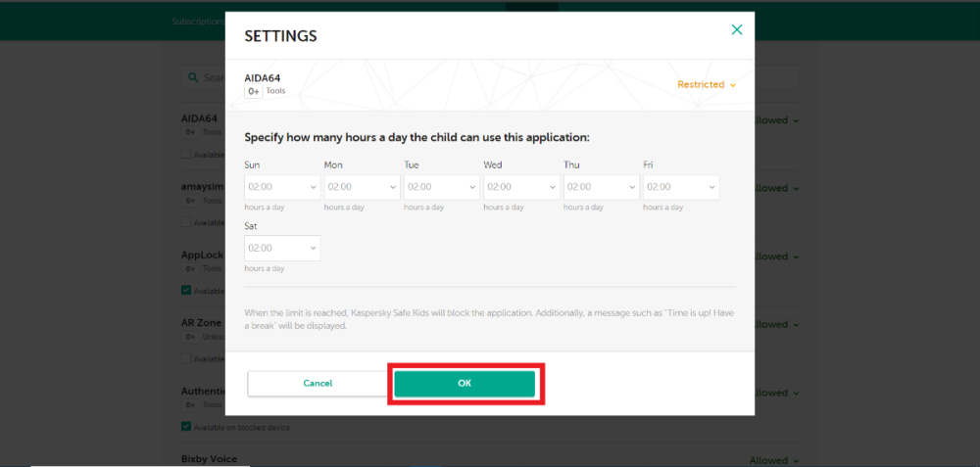The width and height of the screenshot is (980, 467).
Task: Click the search magnifier icon in the background page
Action: 194,78
